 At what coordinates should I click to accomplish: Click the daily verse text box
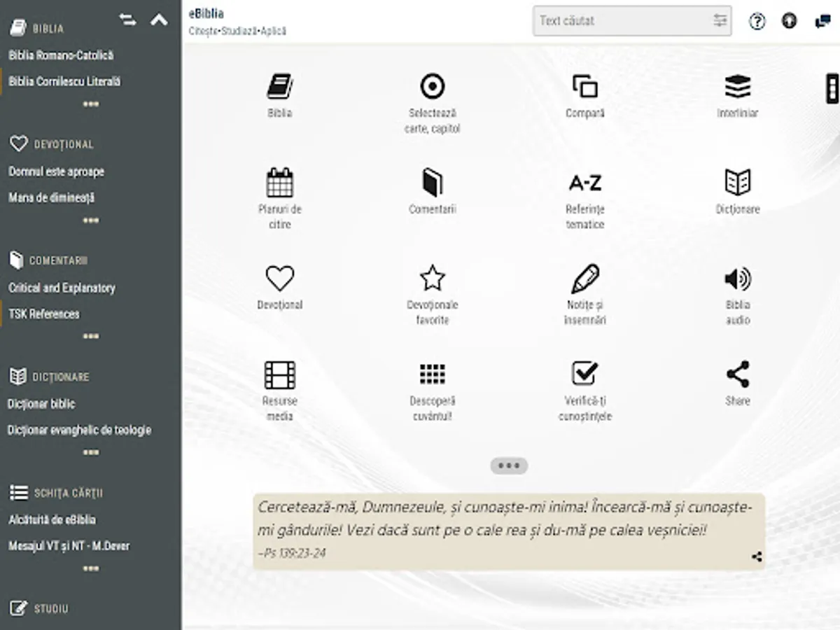[509, 531]
